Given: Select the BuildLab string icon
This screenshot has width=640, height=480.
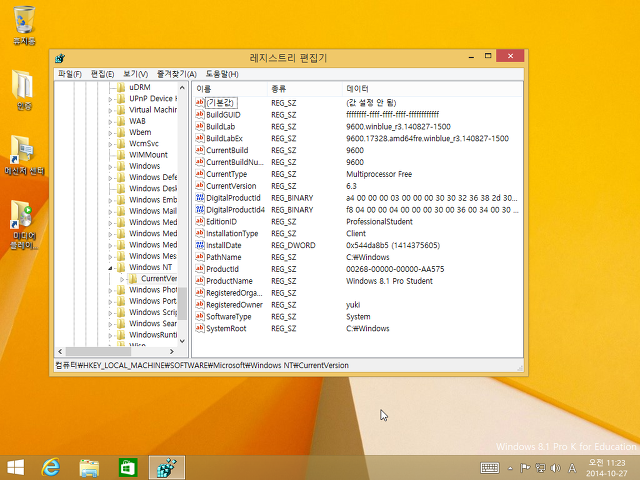Looking at the screenshot, I should coord(200,126).
